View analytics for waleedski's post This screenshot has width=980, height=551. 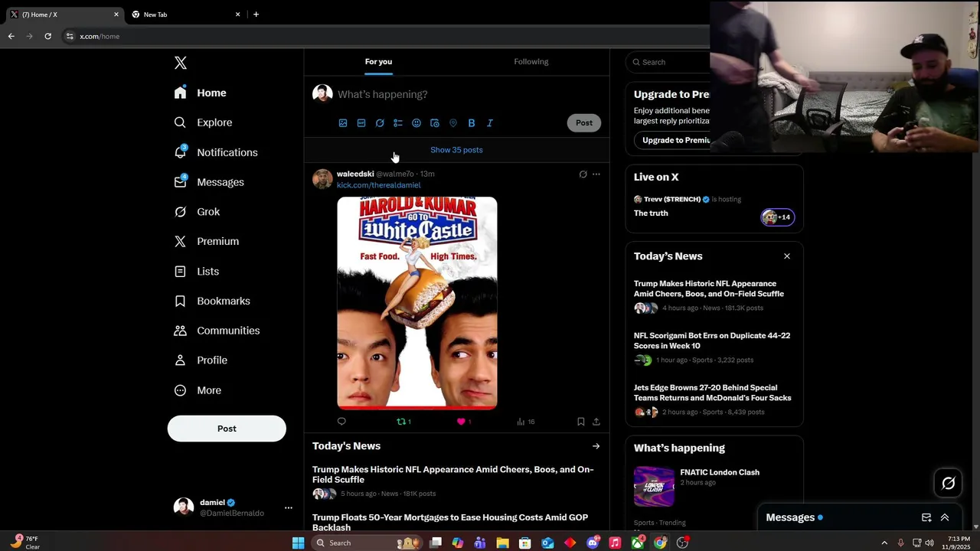pyautogui.click(x=526, y=422)
